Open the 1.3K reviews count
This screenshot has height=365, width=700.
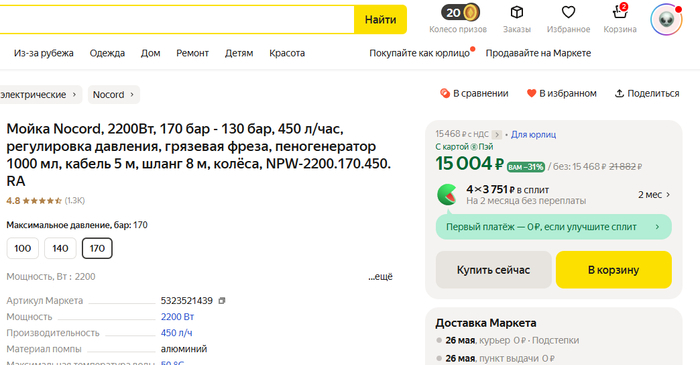tap(75, 201)
